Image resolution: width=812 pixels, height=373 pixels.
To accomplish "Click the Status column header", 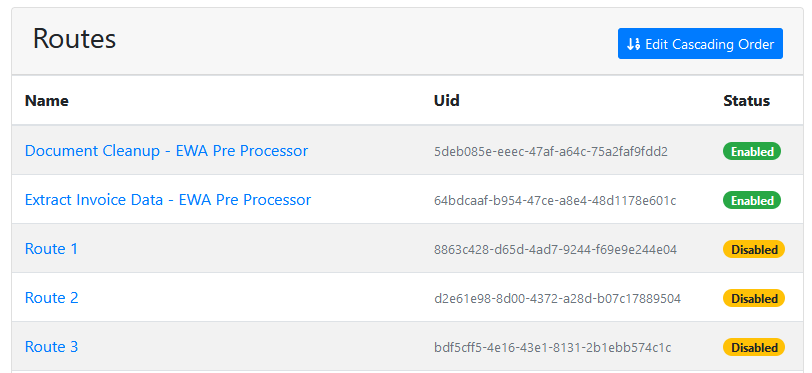I will [746, 101].
